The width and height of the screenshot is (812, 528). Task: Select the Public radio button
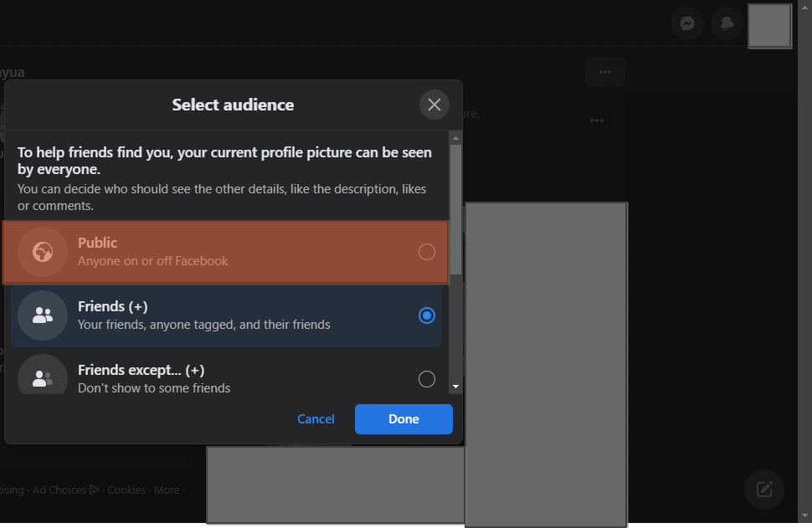pos(427,252)
